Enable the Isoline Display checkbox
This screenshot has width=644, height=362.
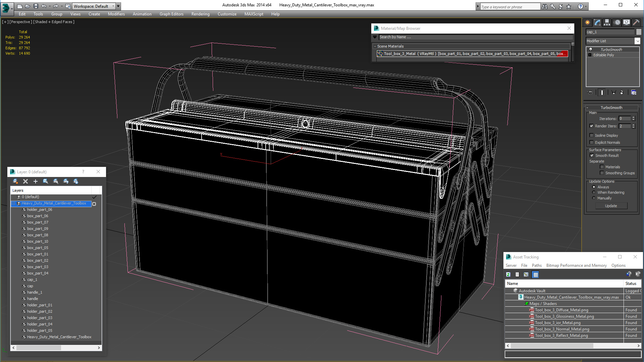pos(592,135)
